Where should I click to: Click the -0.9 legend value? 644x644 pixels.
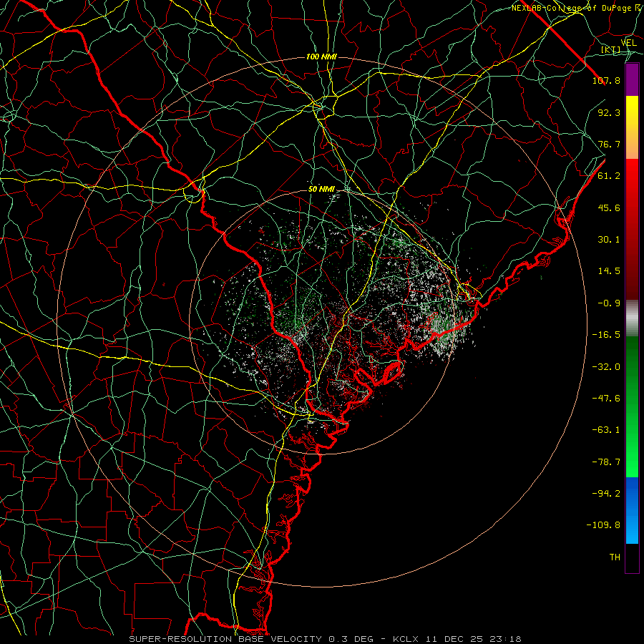(609, 303)
